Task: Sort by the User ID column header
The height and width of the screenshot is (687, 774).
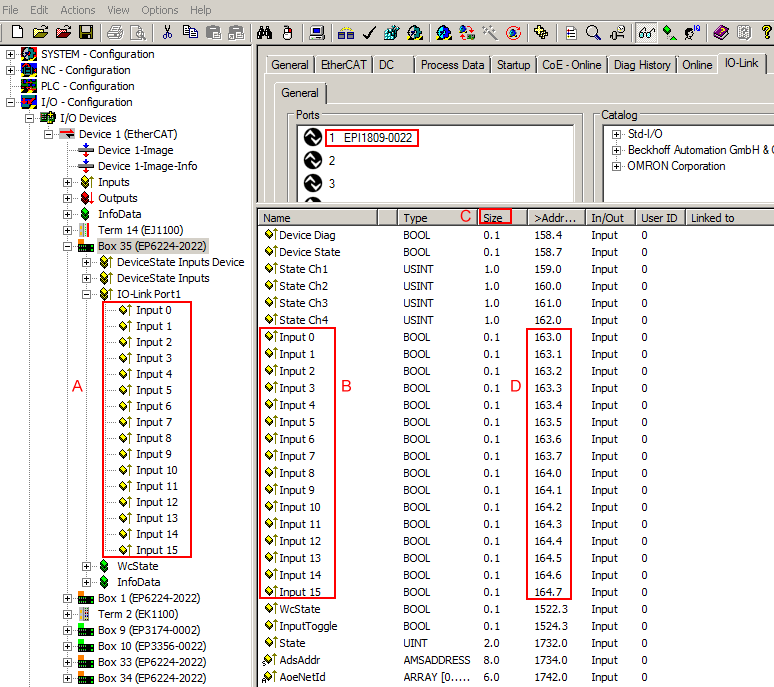Action: pyautogui.click(x=660, y=218)
